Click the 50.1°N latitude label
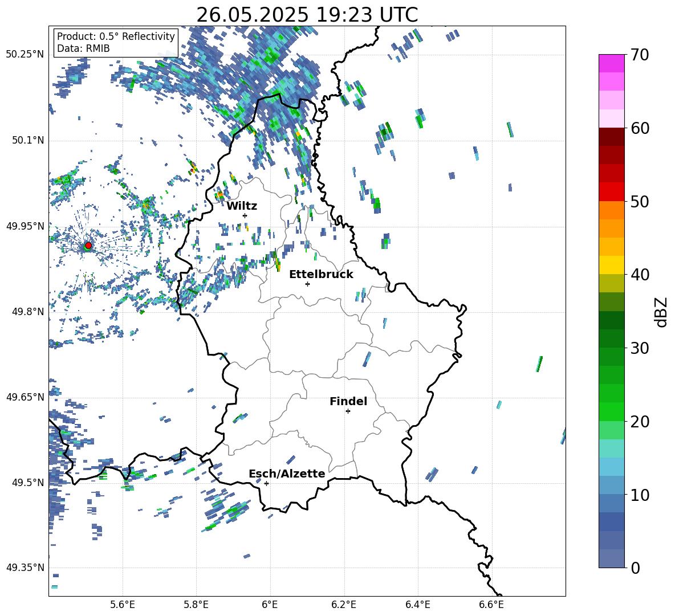Image resolution: width=675 pixels, height=616 pixels. [x=27, y=141]
